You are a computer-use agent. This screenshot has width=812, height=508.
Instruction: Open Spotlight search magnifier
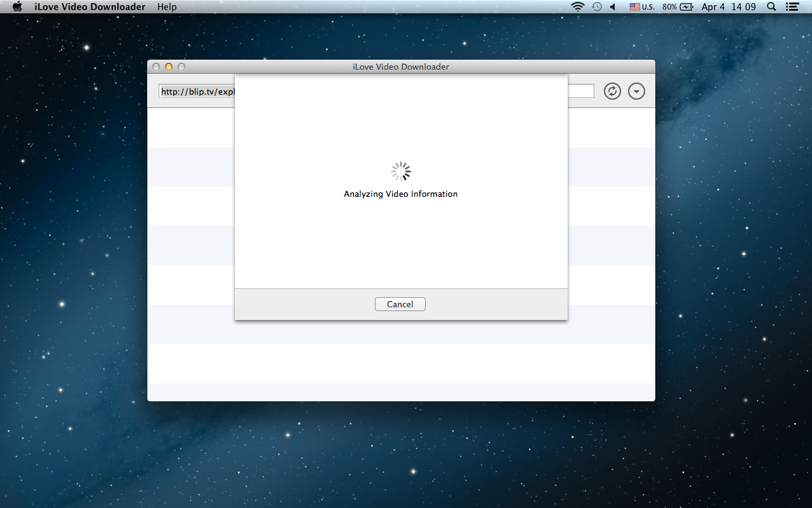click(x=771, y=7)
